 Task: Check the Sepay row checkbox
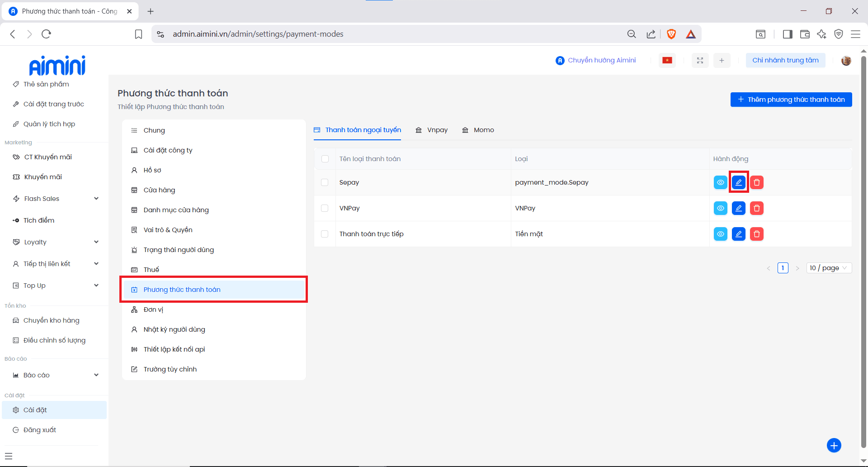[325, 182]
